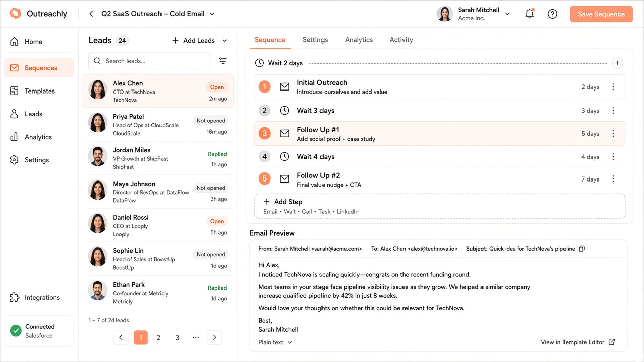Open Leads in the sidebar

pyautogui.click(x=39, y=114)
